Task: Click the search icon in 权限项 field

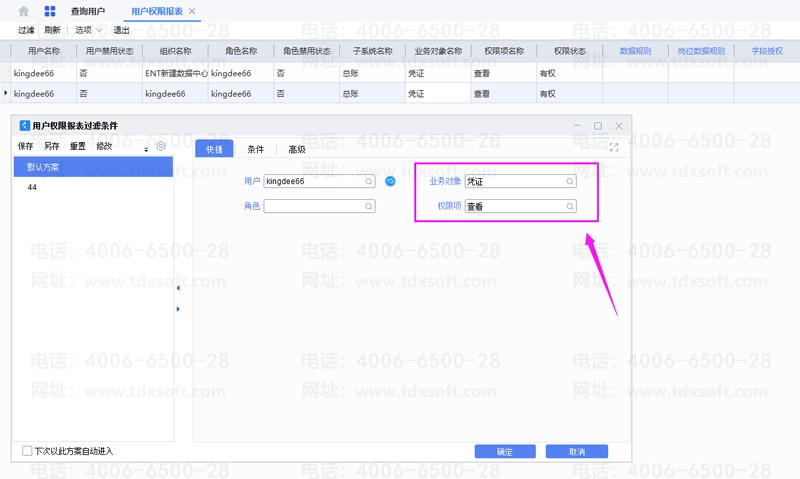Action: [570, 206]
